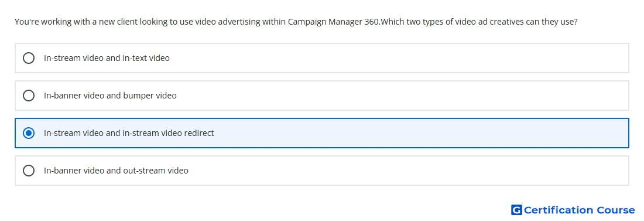Click the word "redirect" in the third answer
This screenshot has width=644, height=221.
(x=199, y=133)
